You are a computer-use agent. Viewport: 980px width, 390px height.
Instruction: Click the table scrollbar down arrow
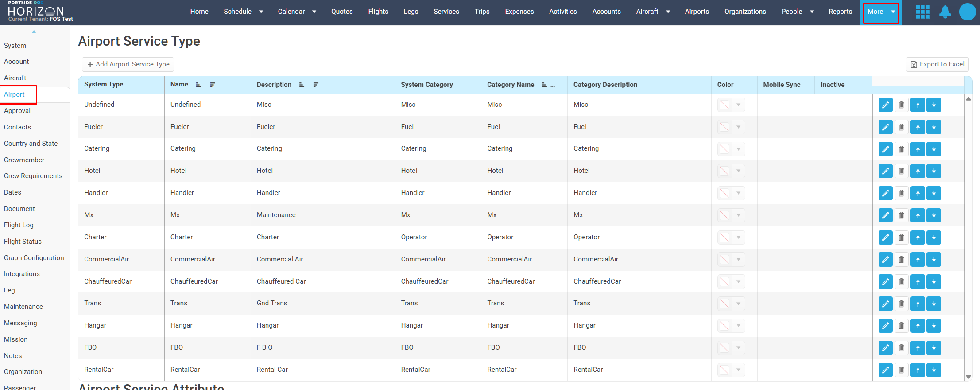968,377
